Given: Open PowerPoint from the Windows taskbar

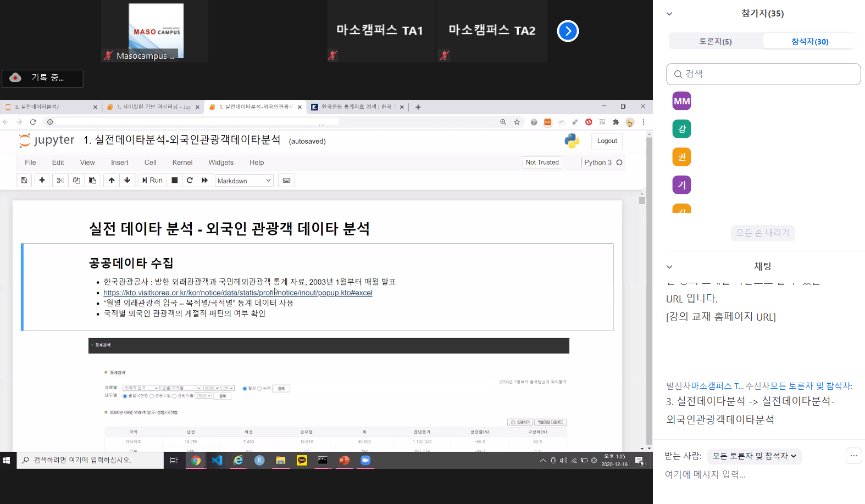Looking at the screenshot, I should click(344, 460).
